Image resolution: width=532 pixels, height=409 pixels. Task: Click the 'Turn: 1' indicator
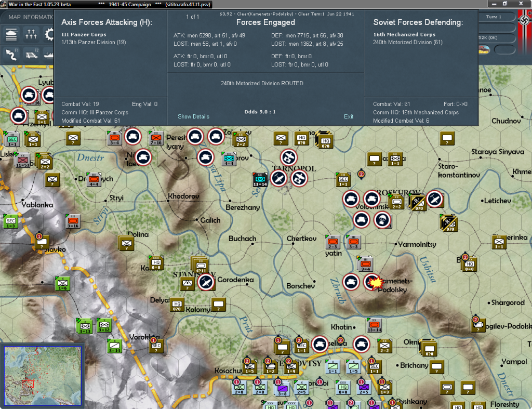click(494, 17)
